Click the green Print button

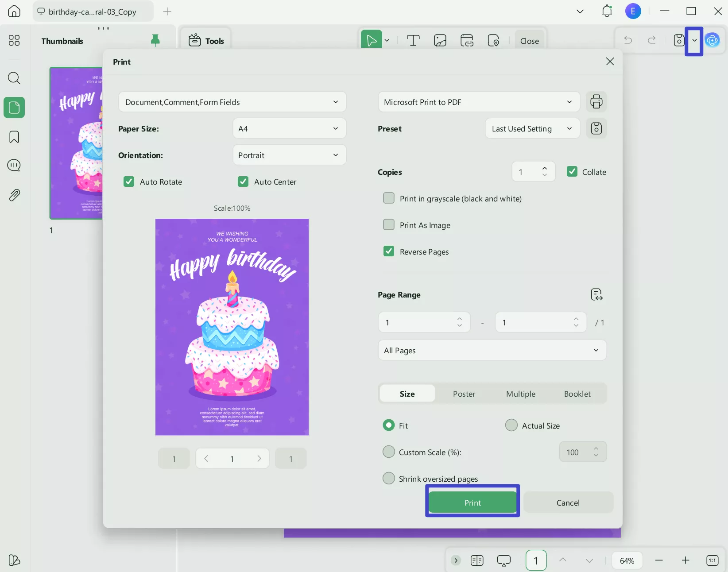tap(472, 502)
